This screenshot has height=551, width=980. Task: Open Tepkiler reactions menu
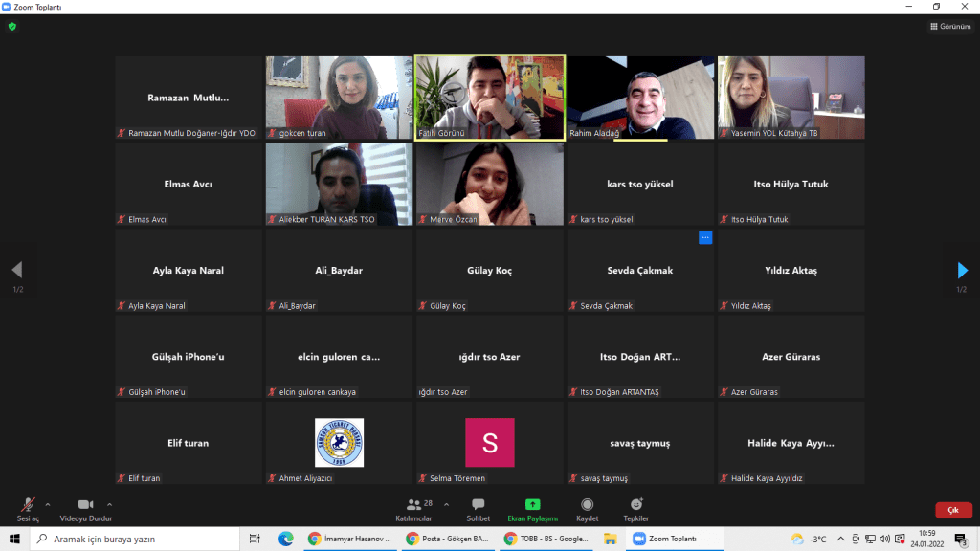coord(636,505)
